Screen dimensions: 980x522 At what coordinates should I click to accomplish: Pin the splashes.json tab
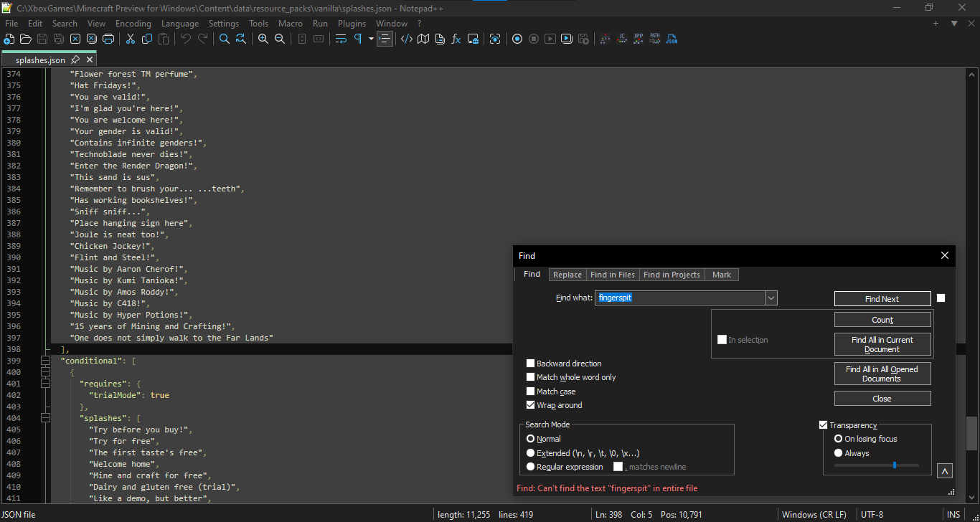click(75, 60)
